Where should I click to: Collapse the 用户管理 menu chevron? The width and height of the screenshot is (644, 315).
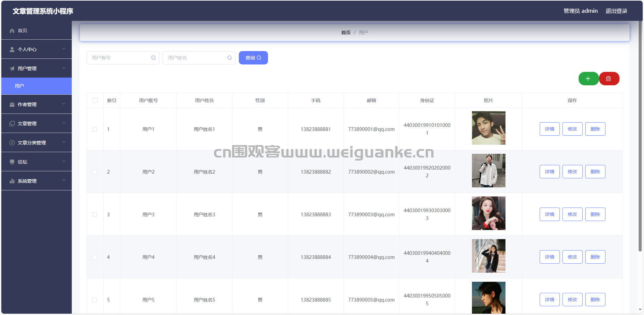64,68
